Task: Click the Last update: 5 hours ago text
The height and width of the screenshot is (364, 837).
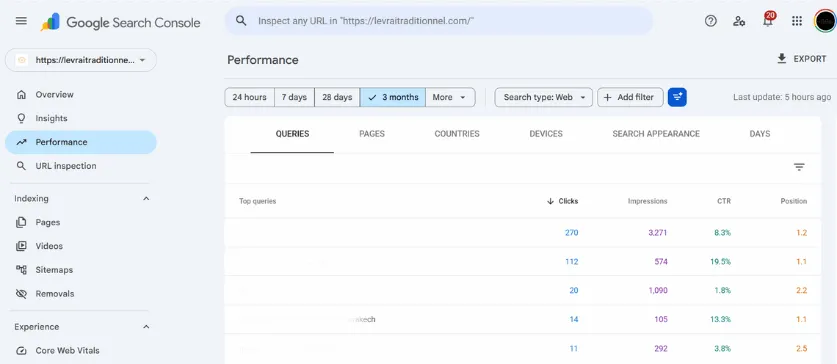Action: pos(782,97)
